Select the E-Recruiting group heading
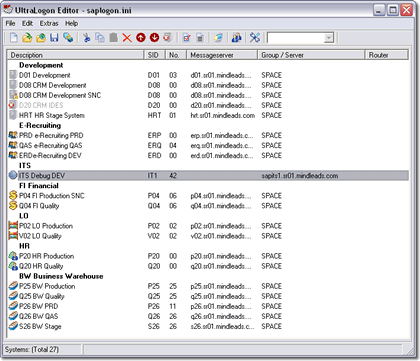This screenshot has width=420, height=361. tap(40, 126)
